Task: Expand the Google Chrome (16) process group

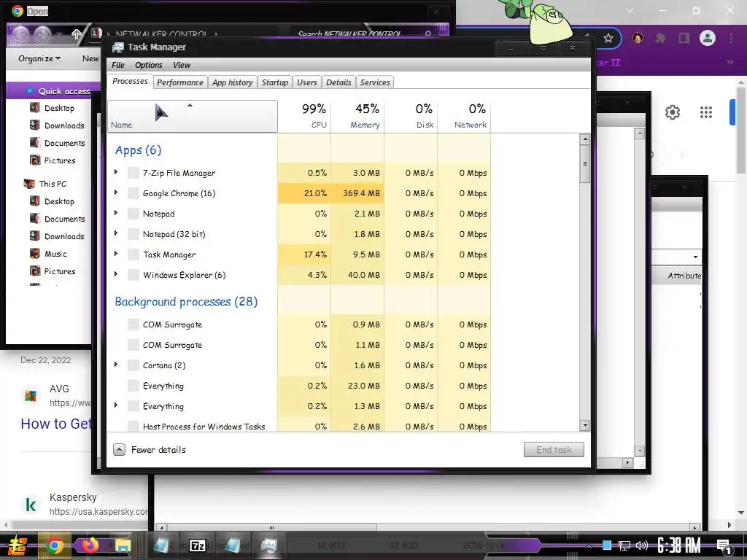Action: coord(116,192)
